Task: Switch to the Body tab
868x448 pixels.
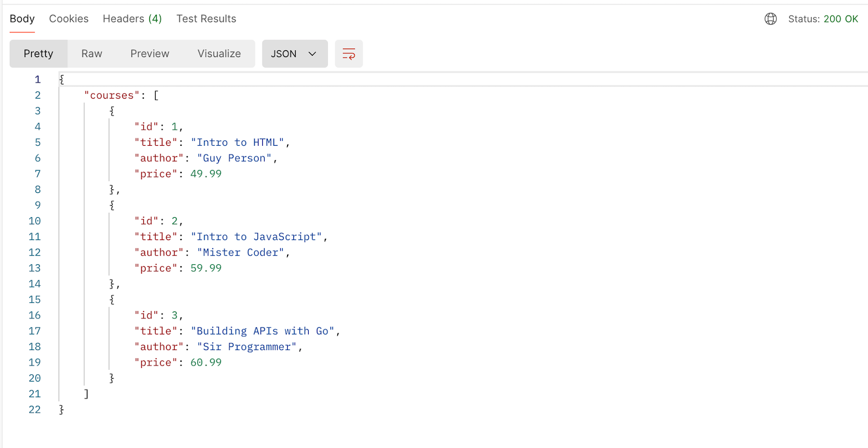Action: pyautogui.click(x=22, y=19)
